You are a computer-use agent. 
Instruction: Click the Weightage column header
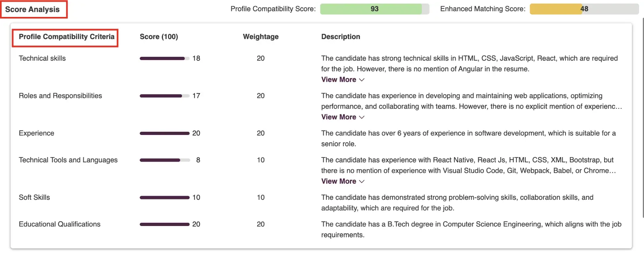(261, 37)
